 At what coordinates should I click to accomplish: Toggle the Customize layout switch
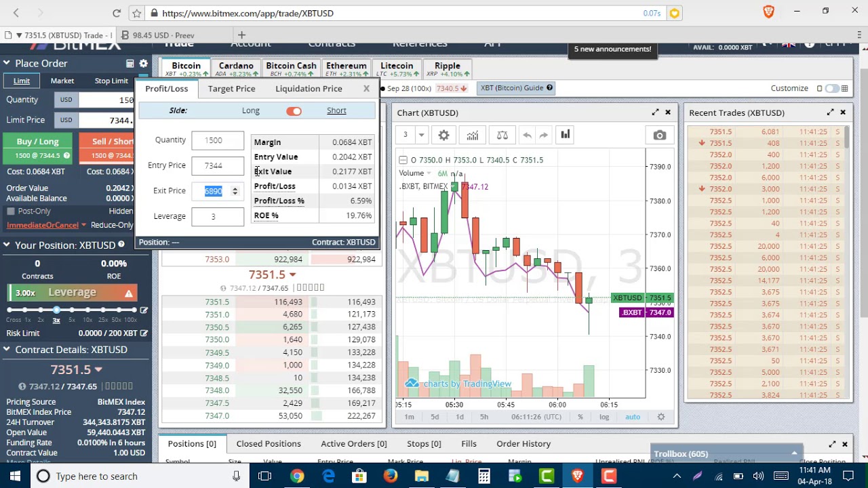(831, 88)
